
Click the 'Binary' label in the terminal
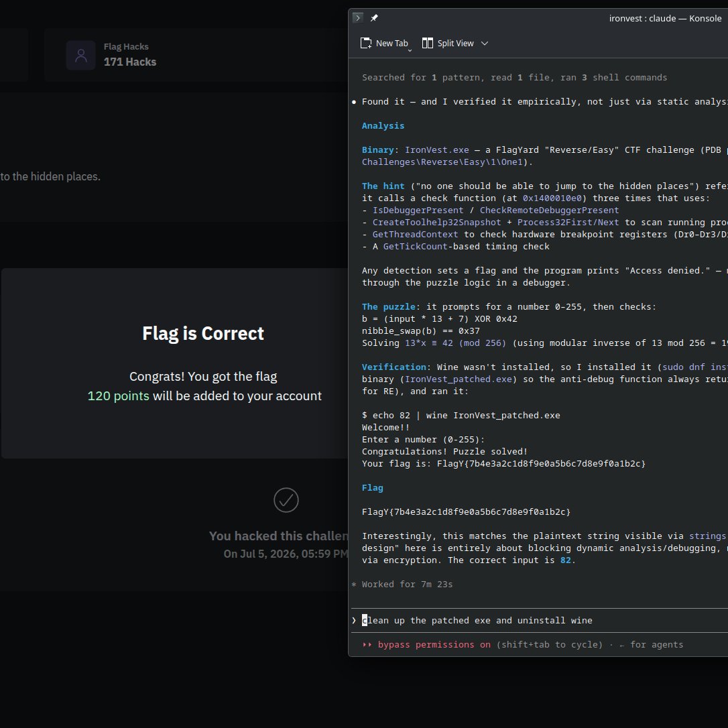point(377,150)
